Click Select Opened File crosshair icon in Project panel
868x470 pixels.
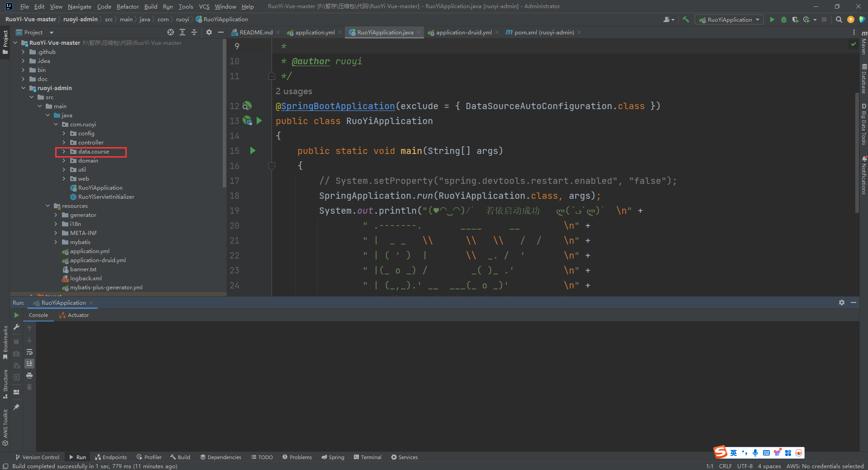pyautogui.click(x=171, y=32)
